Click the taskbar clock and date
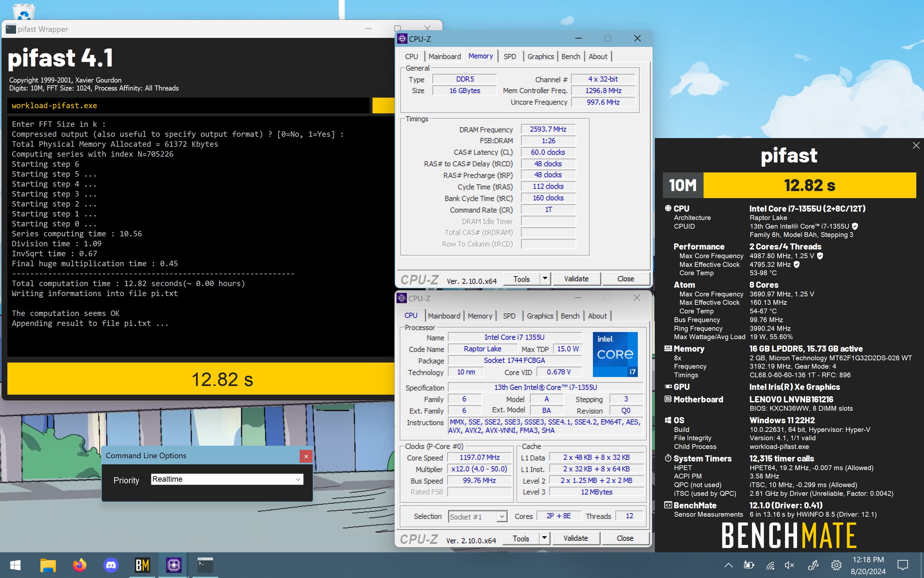This screenshot has width=924, height=578. coord(868,565)
